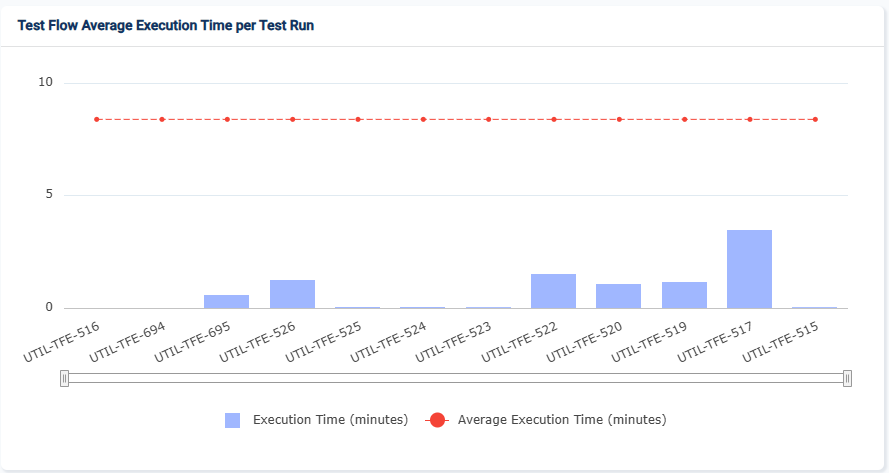Select the UTIL-TFE-526 execution time bar
Image resolution: width=889 pixels, height=473 pixels.
[x=292, y=294]
